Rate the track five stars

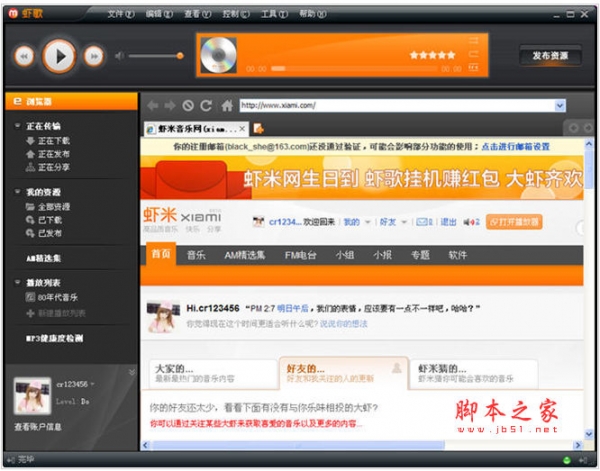(x=432, y=55)
